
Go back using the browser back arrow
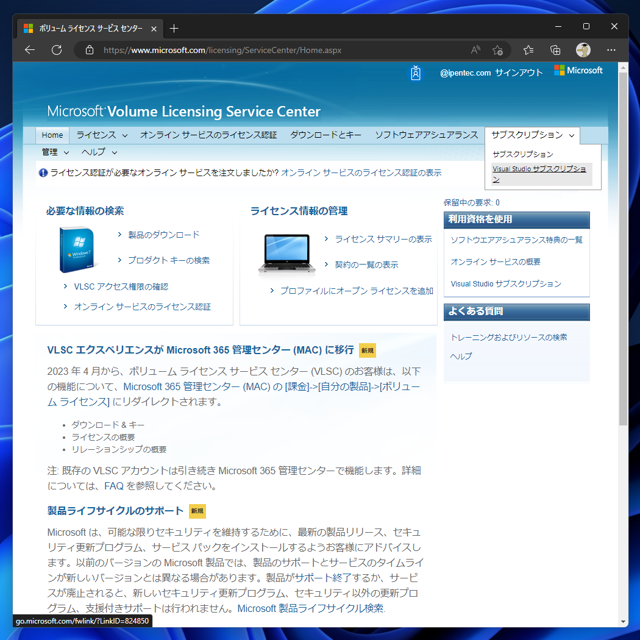pos(30,50)
